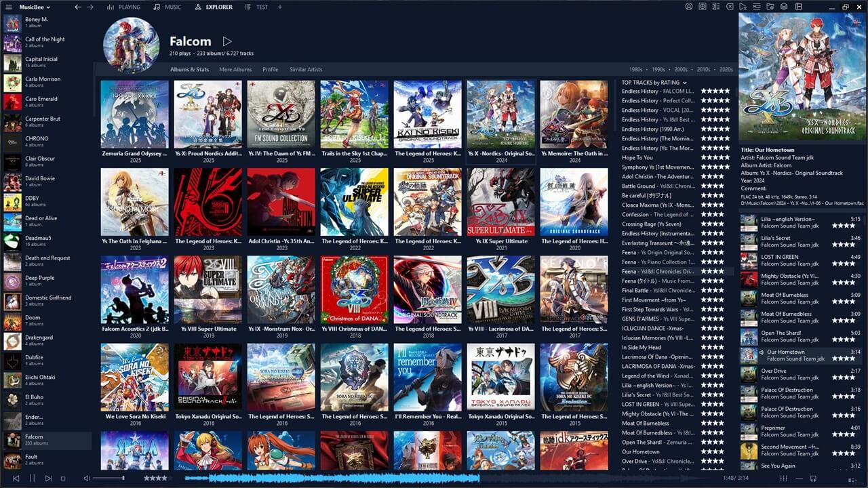Add a new tab with the plus icon
This screenshot has height=488, width=868.
(x=280, y=7)
